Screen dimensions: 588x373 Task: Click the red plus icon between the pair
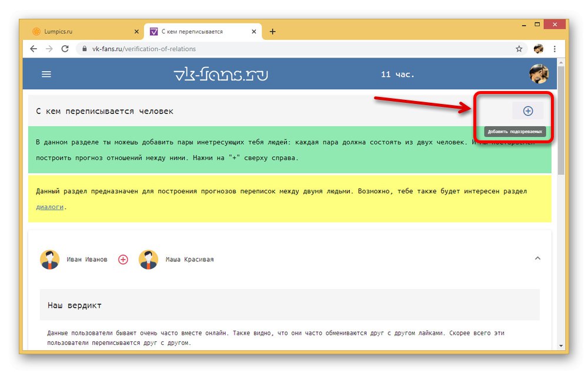pyautogui.click(x=123, y=259)
